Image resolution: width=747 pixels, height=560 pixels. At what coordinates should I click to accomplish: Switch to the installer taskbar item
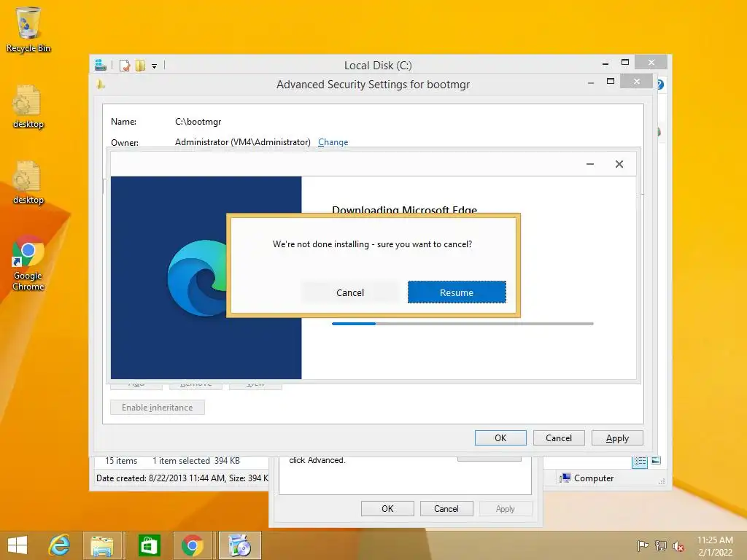click(x=239, y=545)
